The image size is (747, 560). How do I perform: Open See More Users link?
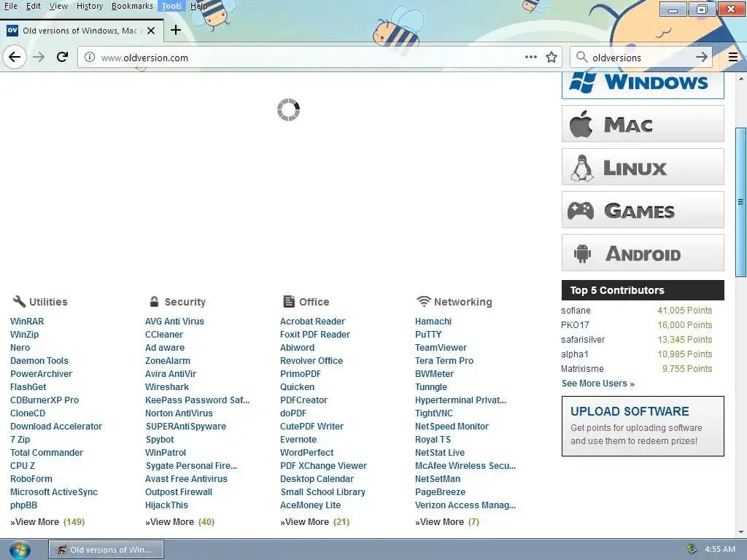(598, 384)
